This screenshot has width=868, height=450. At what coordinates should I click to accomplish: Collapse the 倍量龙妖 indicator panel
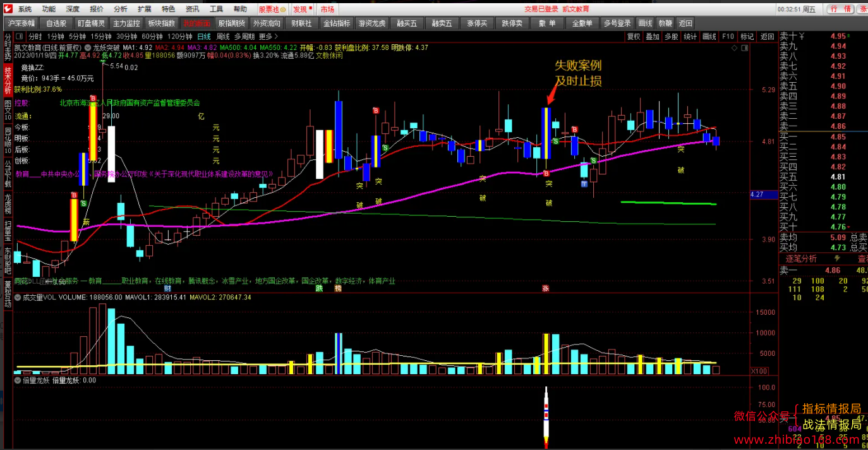(x=17, y=380)
